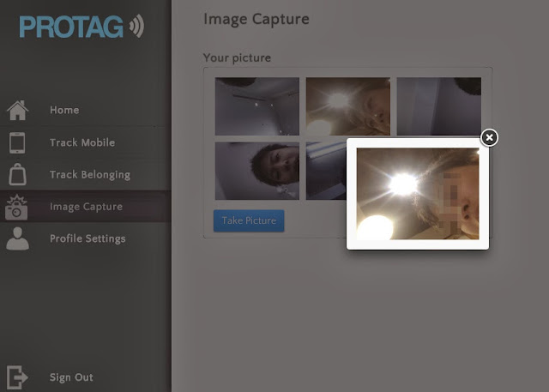Click the Sign Out link
Viewport: 549px width, 392px height.
pos(71,377)
